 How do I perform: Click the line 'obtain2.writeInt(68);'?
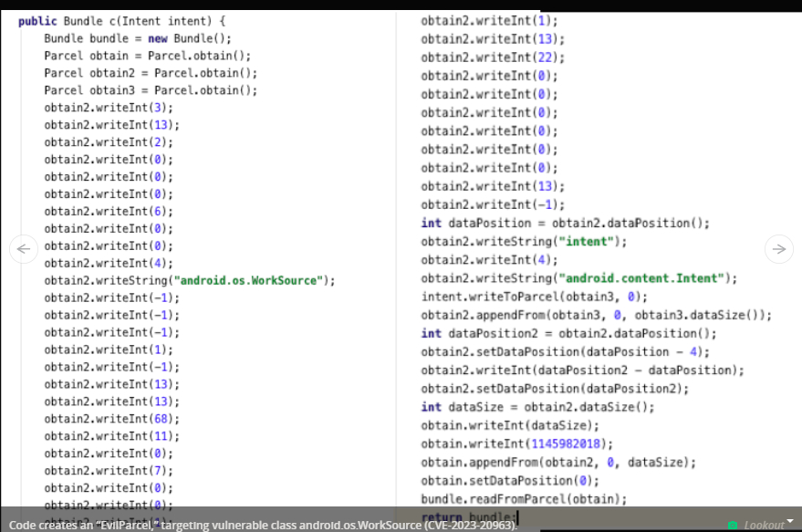coord(111,419)
